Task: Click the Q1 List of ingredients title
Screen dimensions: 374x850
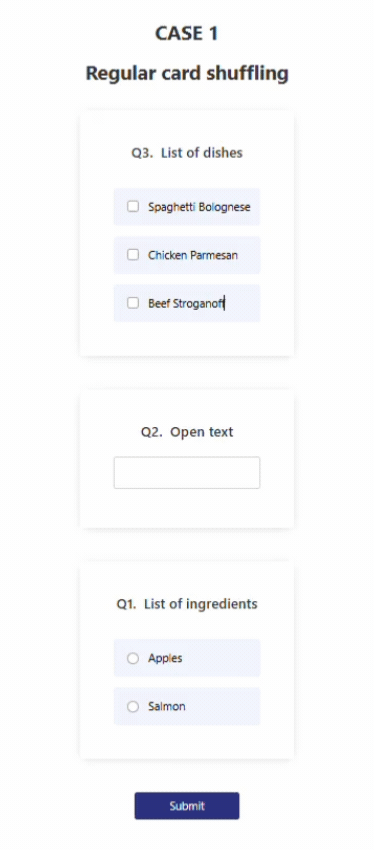Action: pos(187,604)
